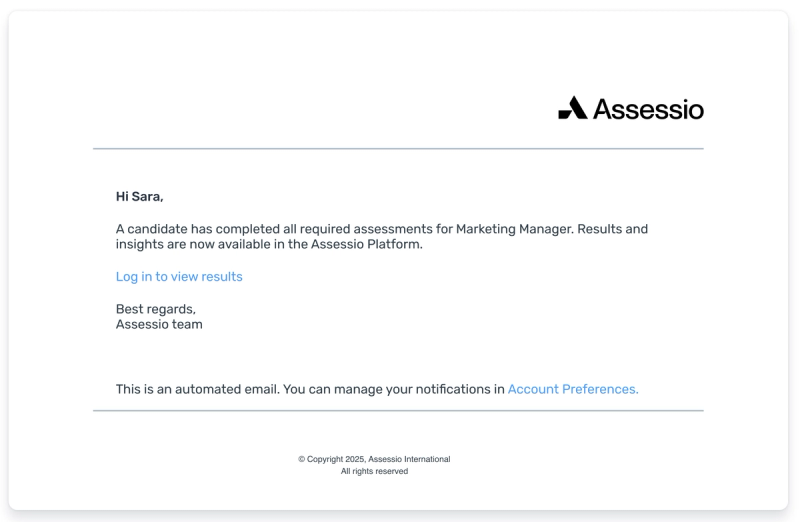Click the This is an automated email sentence

(x=197, y=389)
